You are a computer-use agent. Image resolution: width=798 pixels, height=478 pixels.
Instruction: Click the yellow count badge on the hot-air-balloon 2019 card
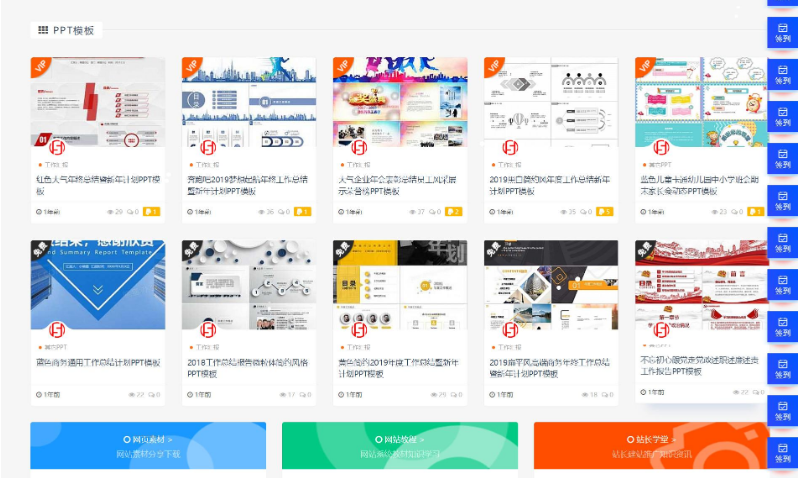pyautogui.click(x=604, y=212)
